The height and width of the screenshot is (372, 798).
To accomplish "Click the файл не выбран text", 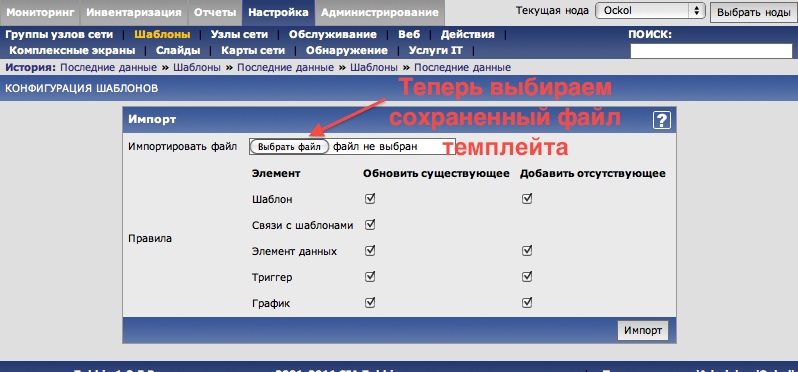I will [x=376, y=147].
